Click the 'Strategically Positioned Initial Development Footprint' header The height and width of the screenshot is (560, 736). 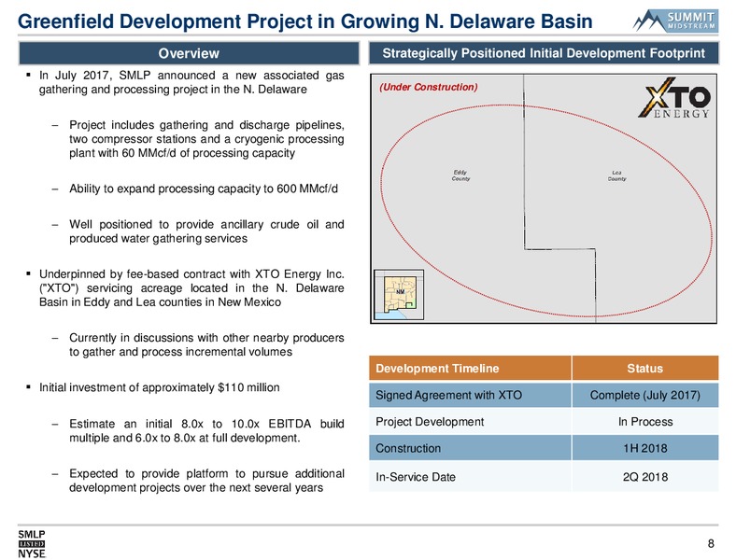(x=544, y=53)
